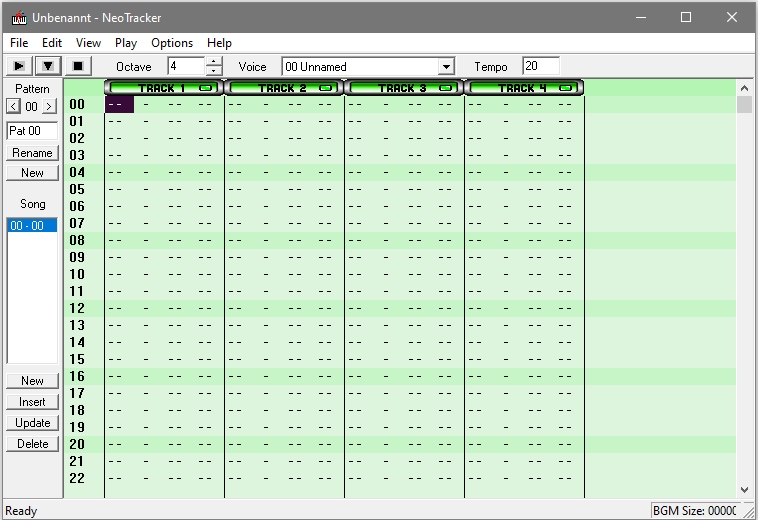Select song entry 00 - 00

[x=32, y=226]
